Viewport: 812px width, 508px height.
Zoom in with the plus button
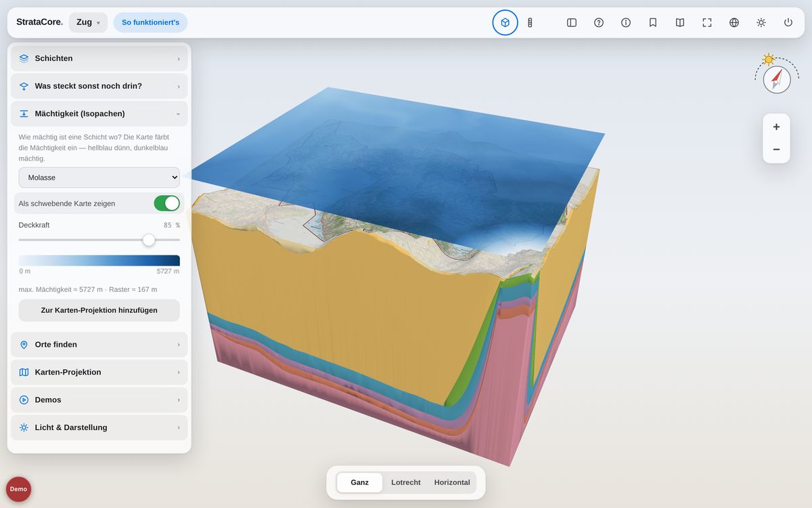(x=776, y=127)
